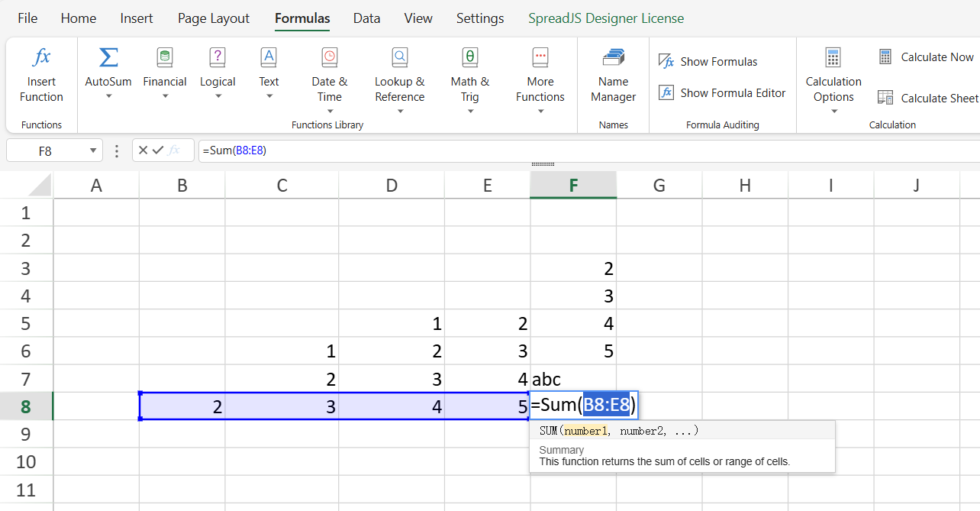Click number2 in the SUM tooltip
Image resolution: width=980 pixels, height=511 pixels.
pyautogui.click(x=640, y=431)
